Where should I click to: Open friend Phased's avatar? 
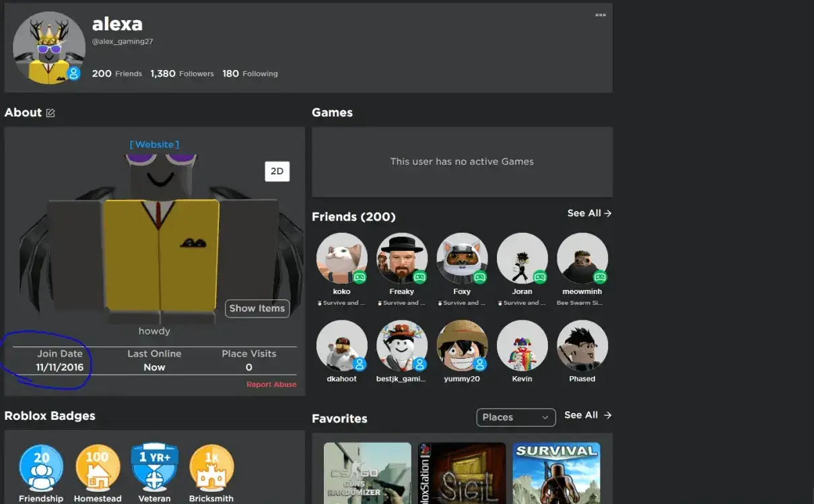click(582, 345)
